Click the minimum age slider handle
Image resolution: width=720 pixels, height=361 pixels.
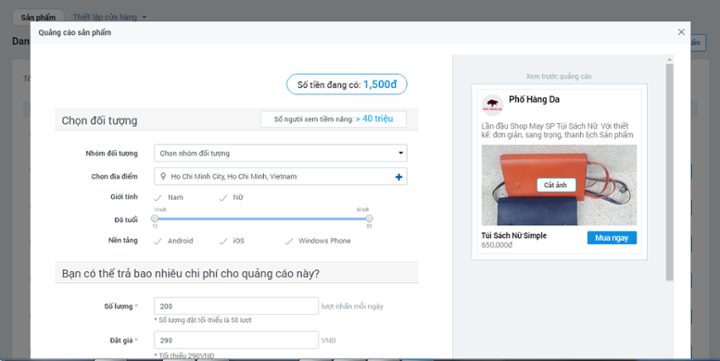coord(155,219)
